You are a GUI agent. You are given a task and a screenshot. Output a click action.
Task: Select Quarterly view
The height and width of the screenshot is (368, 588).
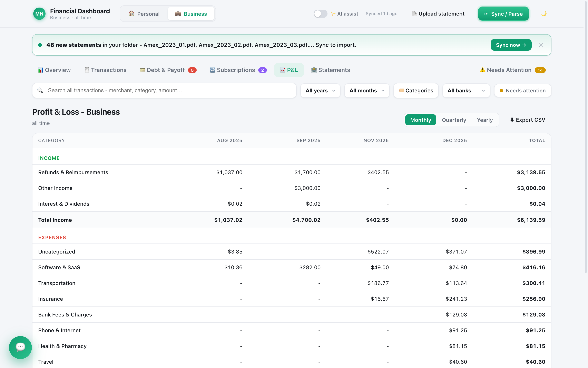454,120
